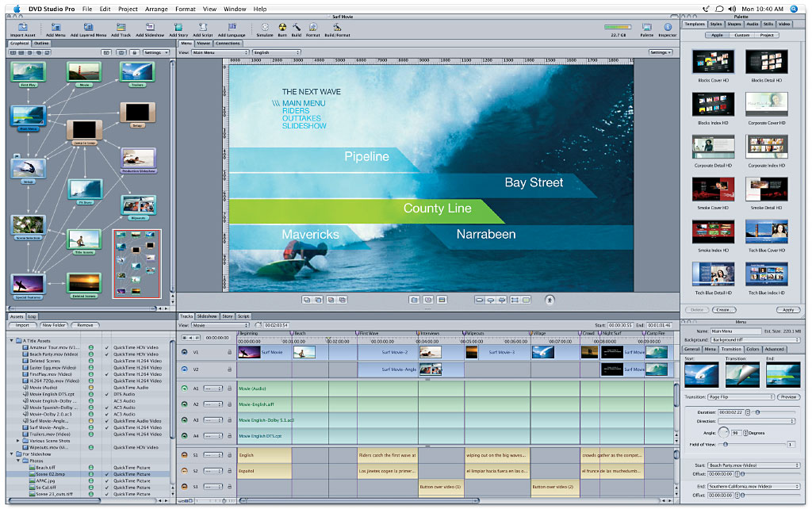Click the Add Menu icon
This screenshot has height=509, width=812.
click(56, 27)
